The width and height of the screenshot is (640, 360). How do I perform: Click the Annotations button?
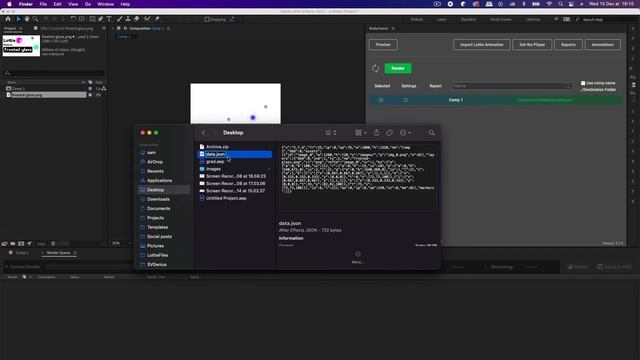click(x=602, y=44)
